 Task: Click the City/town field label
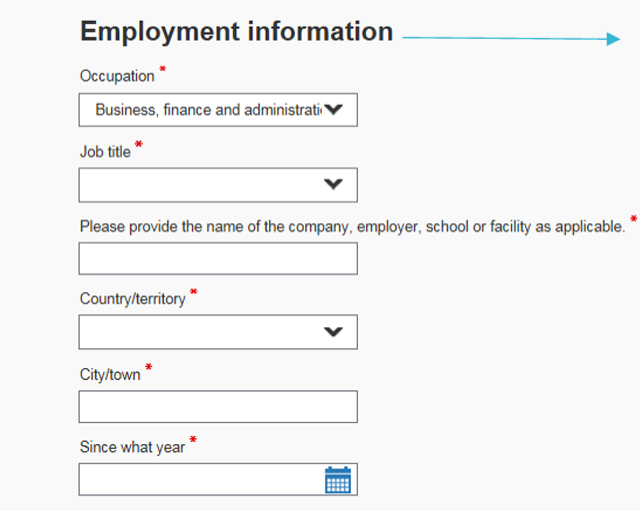tap(110, 374)
